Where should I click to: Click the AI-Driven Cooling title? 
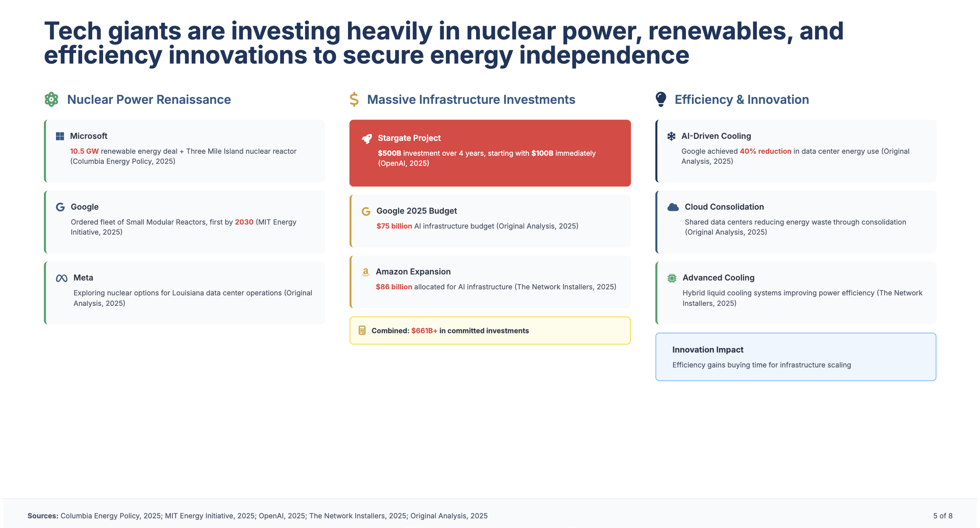click(x=716, y=136)
